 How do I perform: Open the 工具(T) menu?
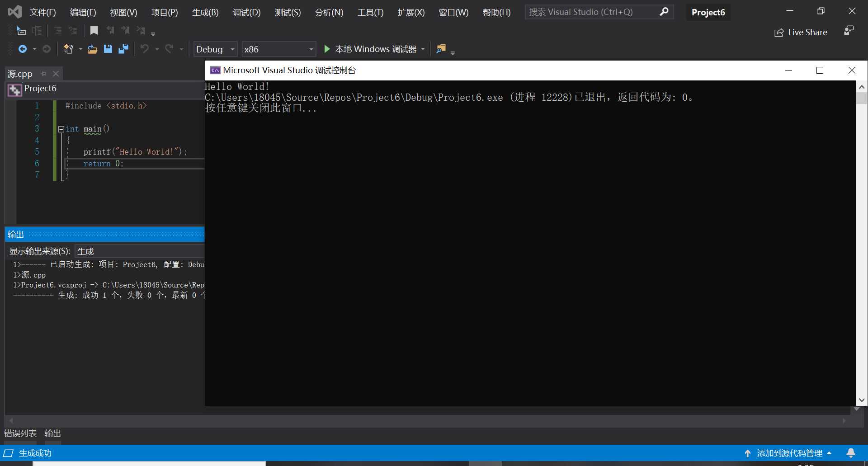click(370, 12)
